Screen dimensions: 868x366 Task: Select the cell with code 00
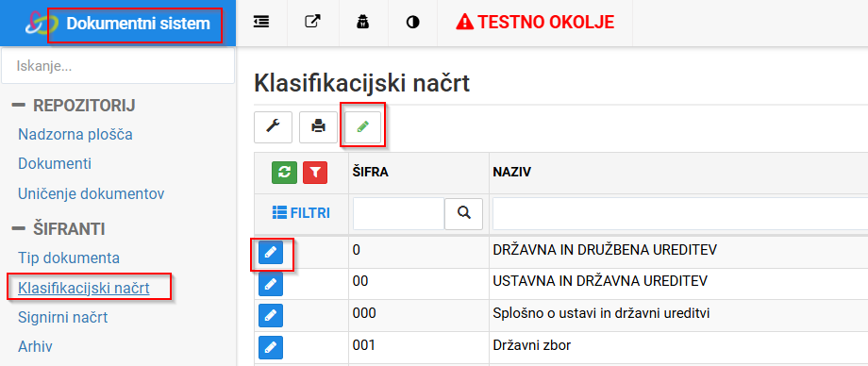pyautogui.click(x=419, y=284)
